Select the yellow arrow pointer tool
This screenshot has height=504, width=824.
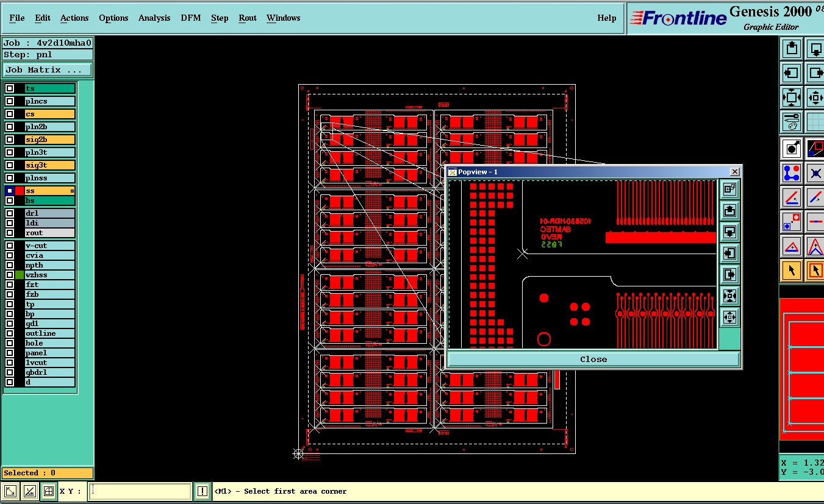pos(791,270)
